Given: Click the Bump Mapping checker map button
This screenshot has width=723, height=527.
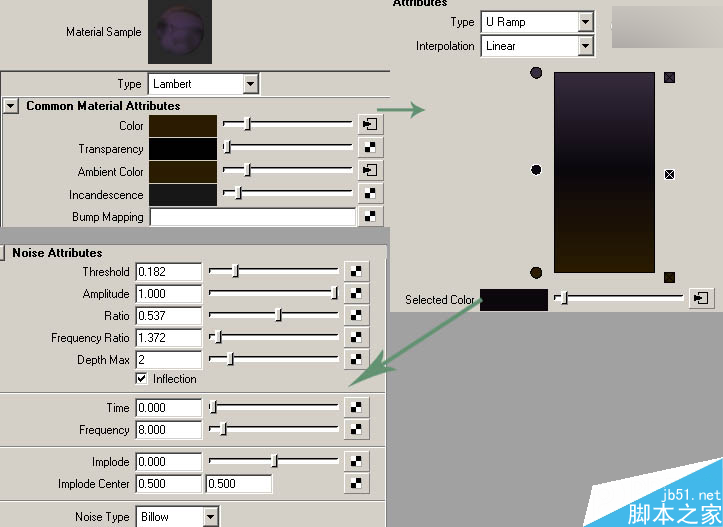Looking at the screenshot, I should (370, 216).
